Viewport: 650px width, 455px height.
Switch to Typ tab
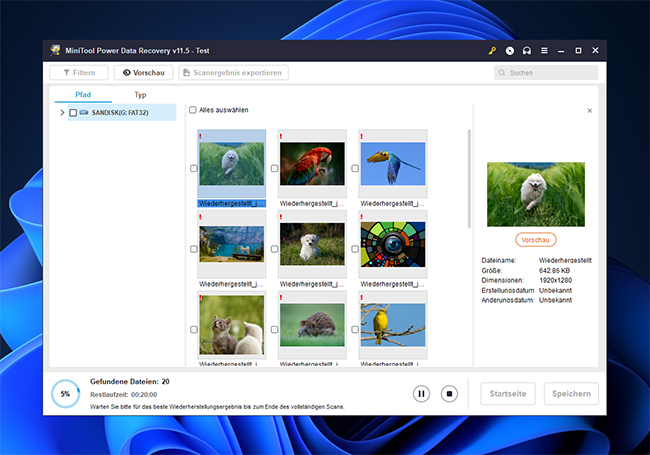140,94
